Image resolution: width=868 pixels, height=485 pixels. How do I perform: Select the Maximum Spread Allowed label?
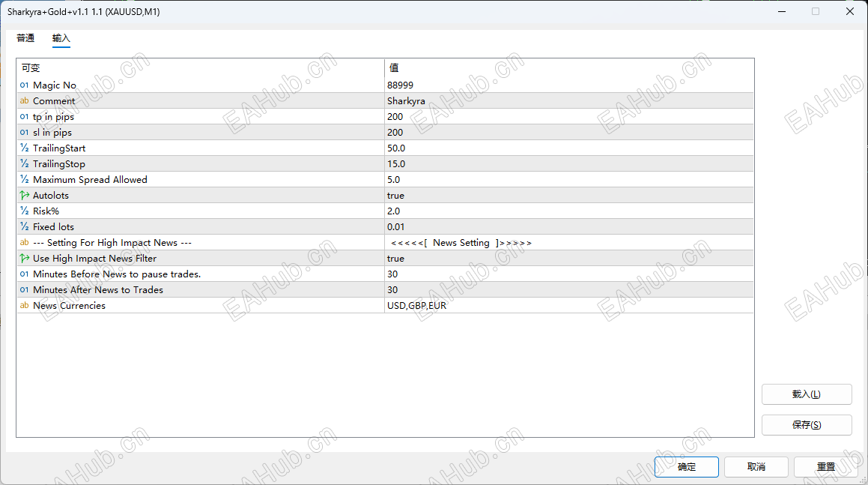90,180
